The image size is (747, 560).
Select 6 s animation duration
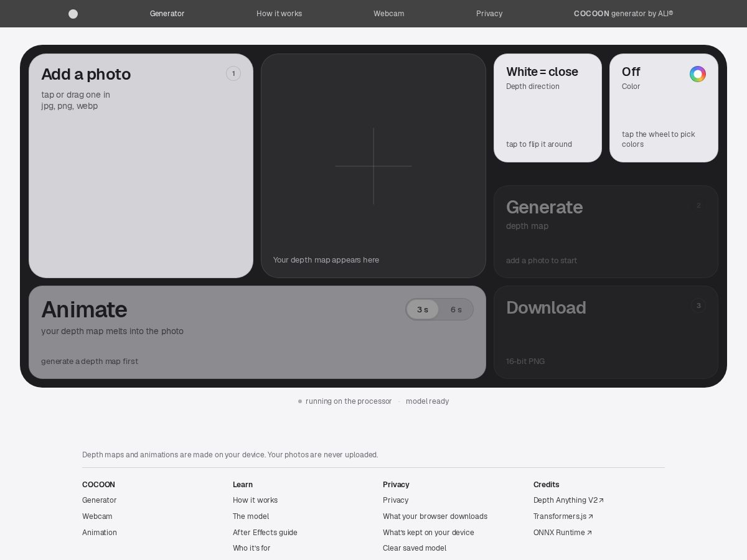click(456, 309)
